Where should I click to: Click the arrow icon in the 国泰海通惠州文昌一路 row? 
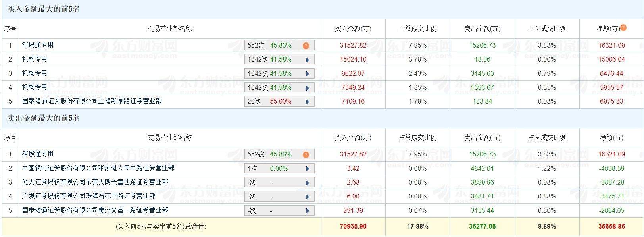click(308, 211)
